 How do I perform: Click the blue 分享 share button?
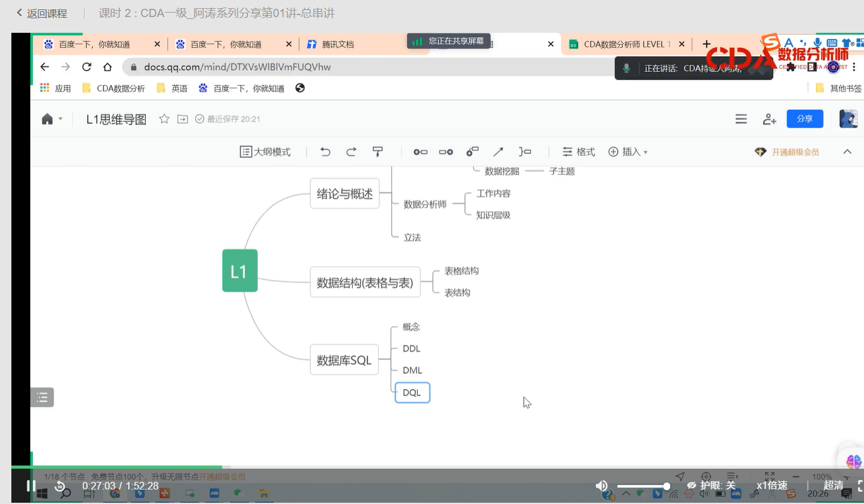[x=805, y=119]
